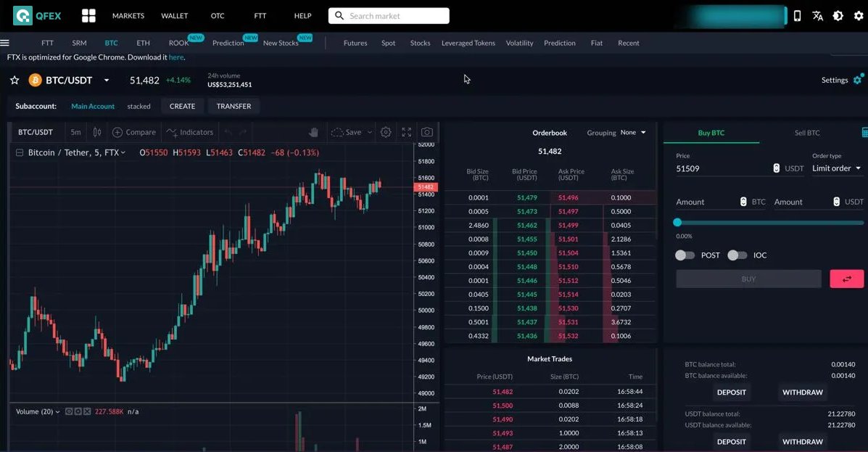Delete the Volume indicator with X icon
868x452 pixels.
pos(87,411)
